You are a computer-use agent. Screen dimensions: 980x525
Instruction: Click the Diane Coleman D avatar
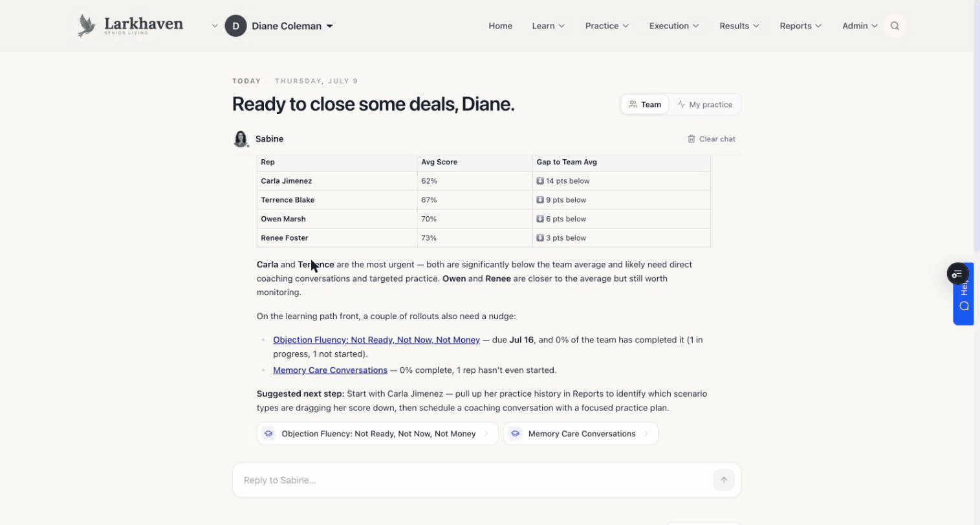pyautogui.click(x=235, y=26)
